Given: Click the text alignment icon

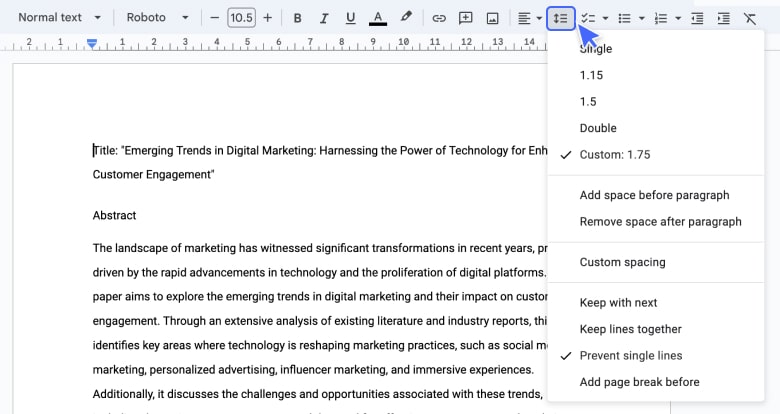Looking at the screenshot, I should tap(524, 18).
